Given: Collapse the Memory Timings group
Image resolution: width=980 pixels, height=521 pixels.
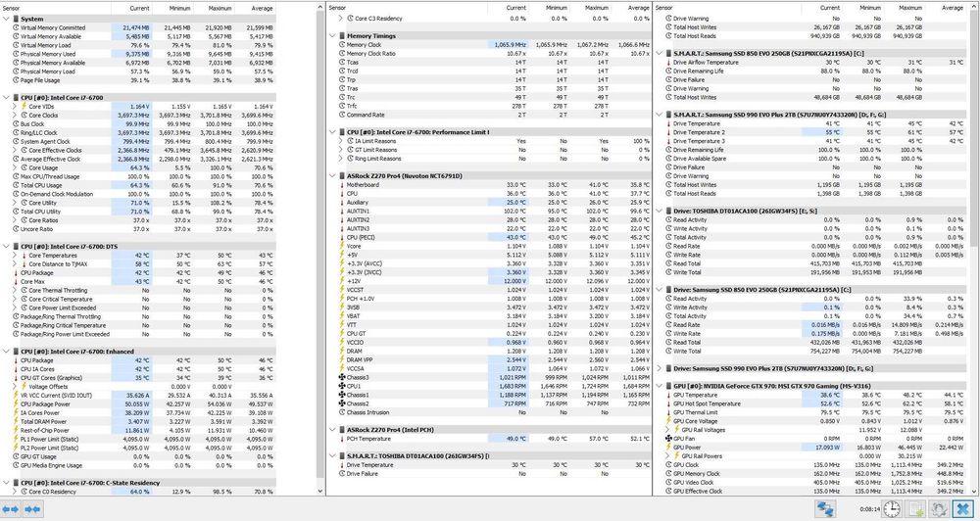Looking at the screenshot, I should (333, 36).
